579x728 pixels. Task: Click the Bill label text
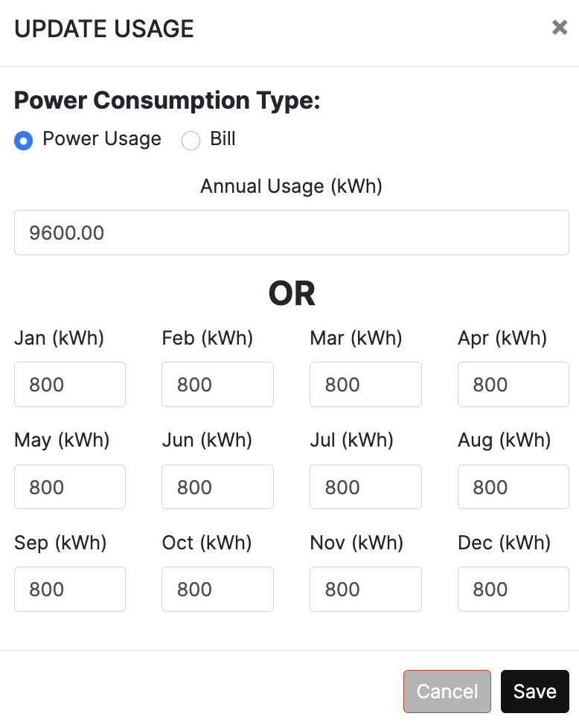(223, 138)
